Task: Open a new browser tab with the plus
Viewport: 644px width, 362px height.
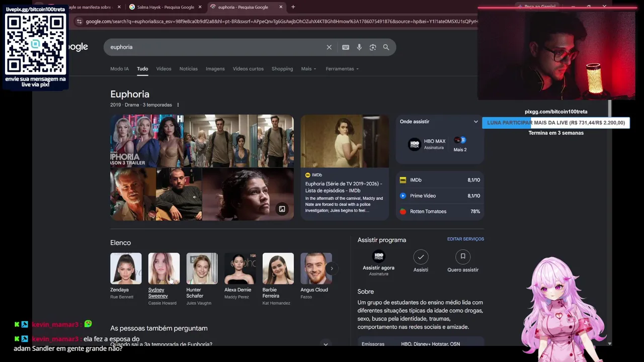Action: pyautogui.click(x=293, y=7)
